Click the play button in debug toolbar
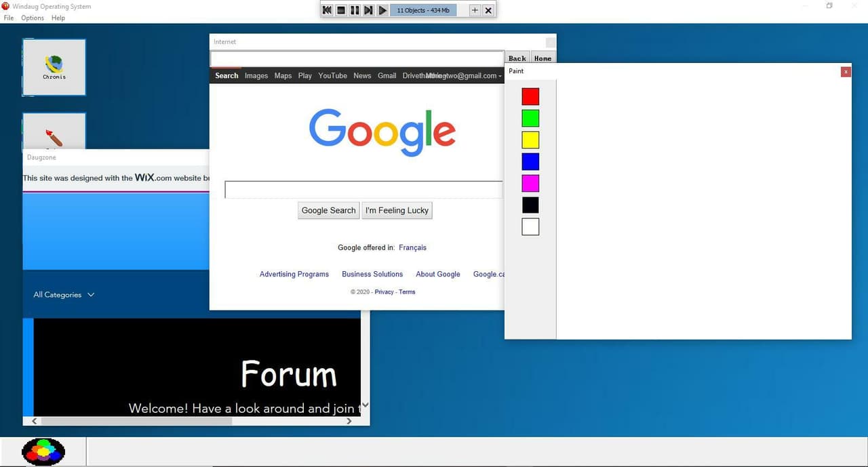 (x=382, y=10)
